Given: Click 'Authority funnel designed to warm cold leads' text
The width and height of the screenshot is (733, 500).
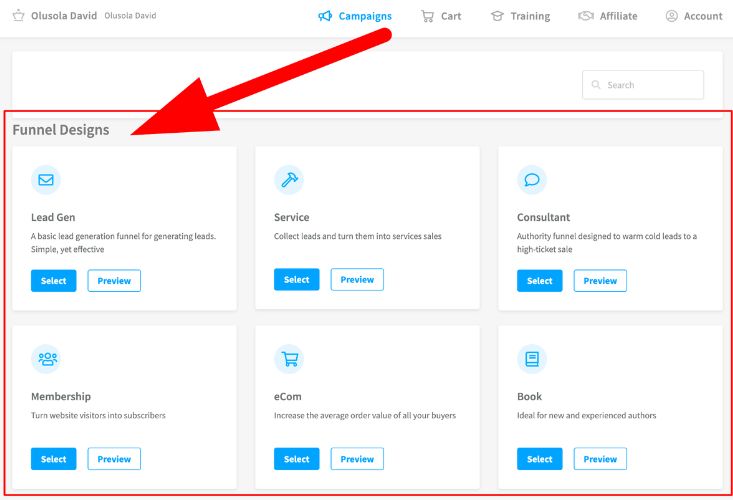Looking at the screenshot, I should point(607,243).
